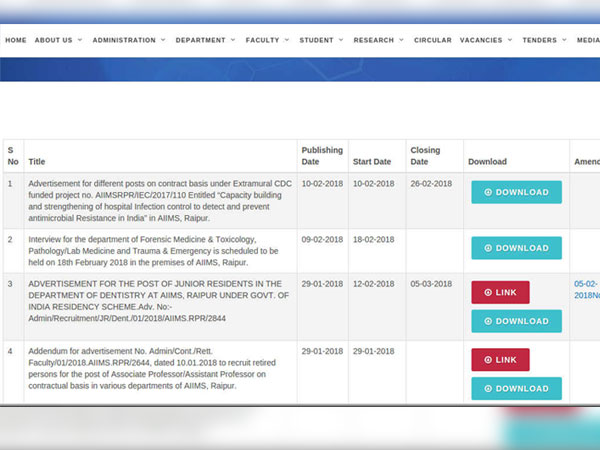Go to the CIRCULAR page
Viewport: 600px width, 450px height.
pos(433,40)
